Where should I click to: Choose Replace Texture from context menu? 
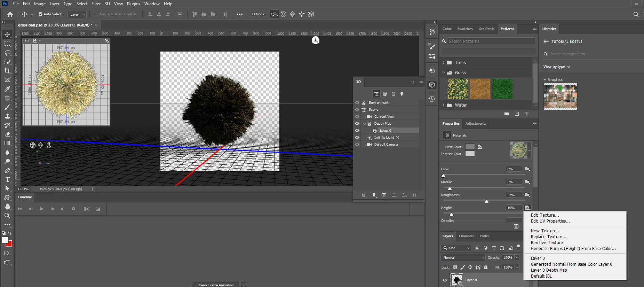pyautogui.click(x=548, y=237)
